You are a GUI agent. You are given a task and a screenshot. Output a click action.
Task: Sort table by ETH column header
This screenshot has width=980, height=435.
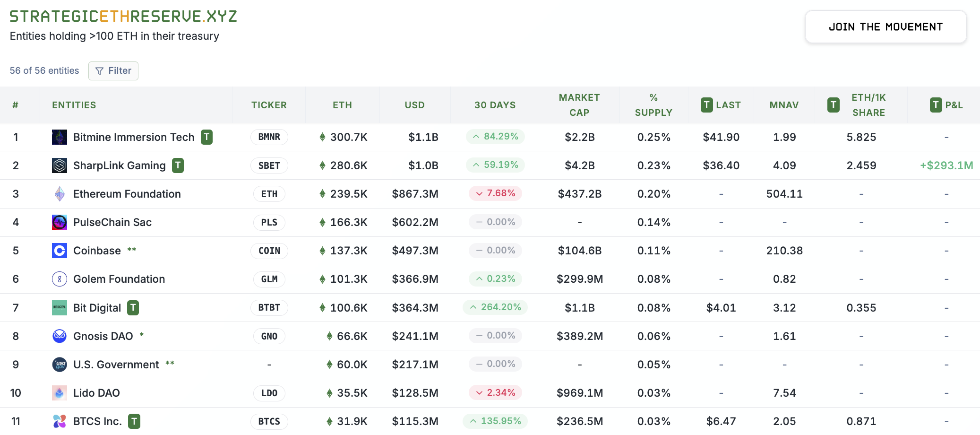pos(342,105)
